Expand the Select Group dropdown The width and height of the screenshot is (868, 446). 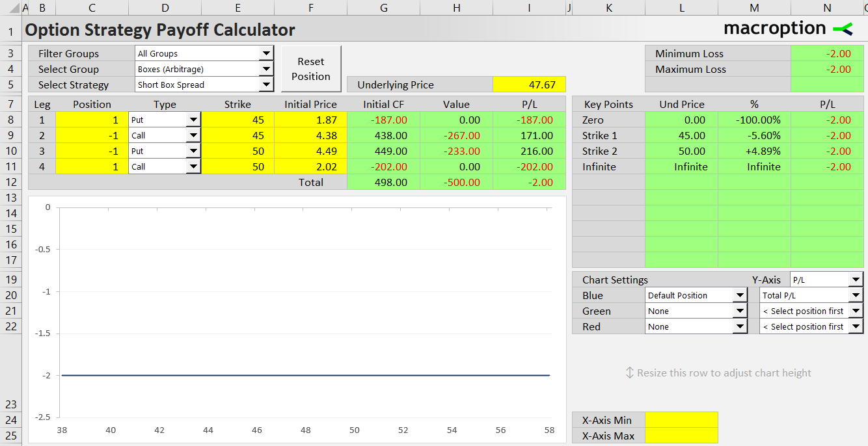(266, 69)
